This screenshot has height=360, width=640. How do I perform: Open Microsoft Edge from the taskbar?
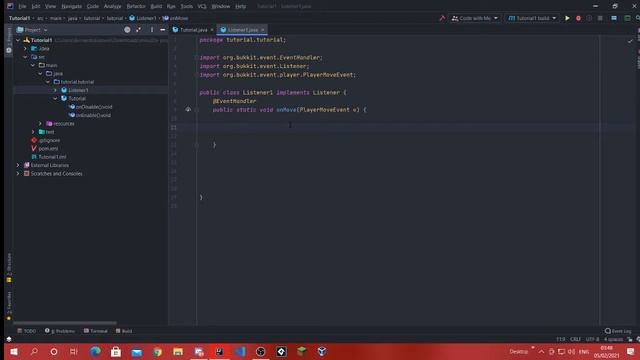click(95, 351)
